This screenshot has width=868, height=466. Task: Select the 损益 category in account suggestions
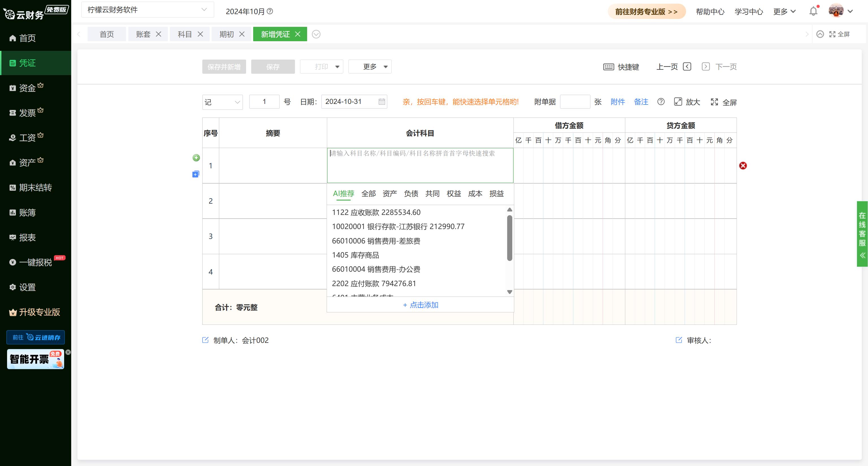496,194
